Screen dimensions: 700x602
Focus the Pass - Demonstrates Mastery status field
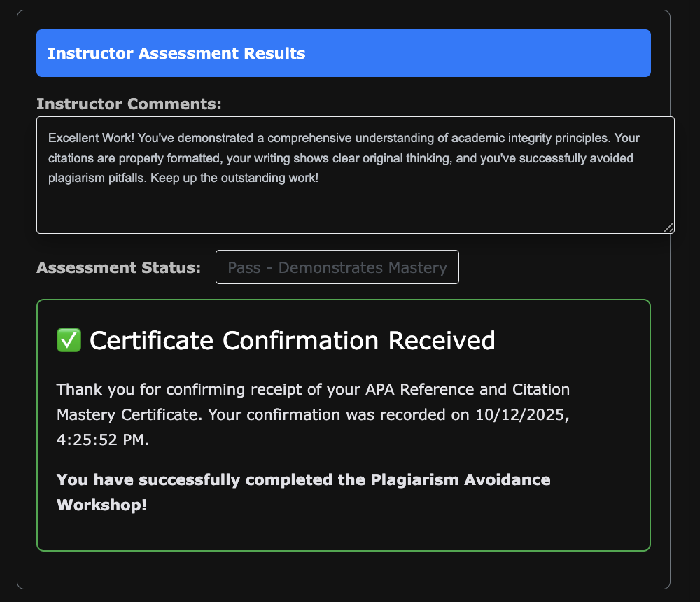click(337, 267)
